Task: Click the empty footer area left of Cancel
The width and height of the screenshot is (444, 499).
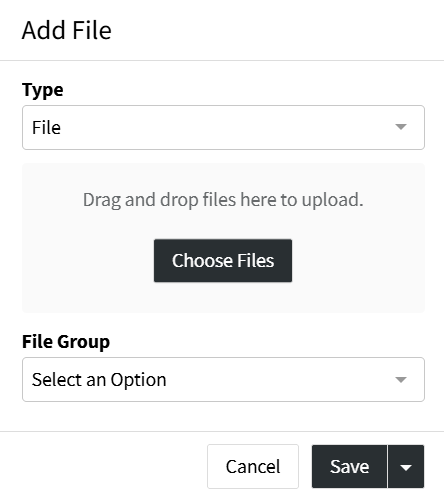Action: point(103,466)
